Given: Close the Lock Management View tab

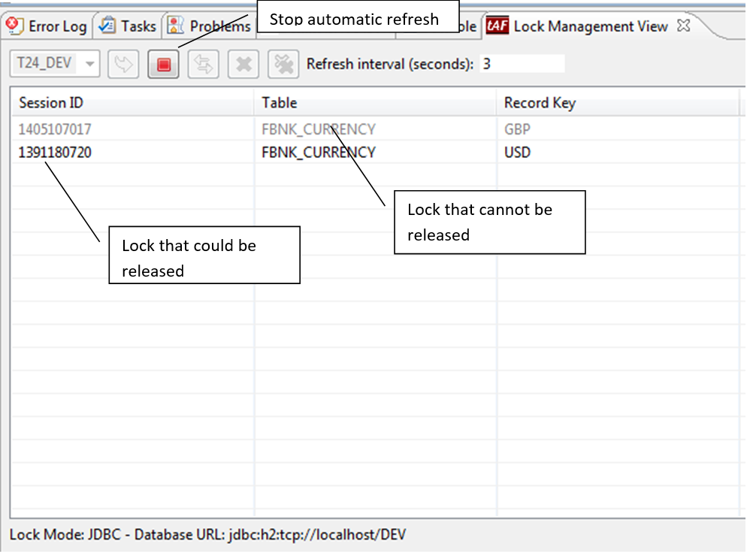Looking at the screenshot, I should pos(683,26).
